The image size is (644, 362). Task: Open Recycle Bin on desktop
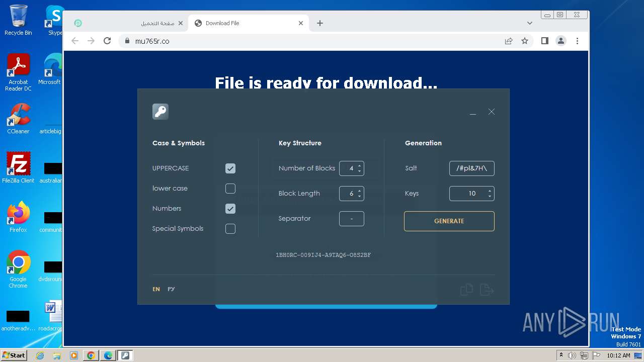point(18,20)
